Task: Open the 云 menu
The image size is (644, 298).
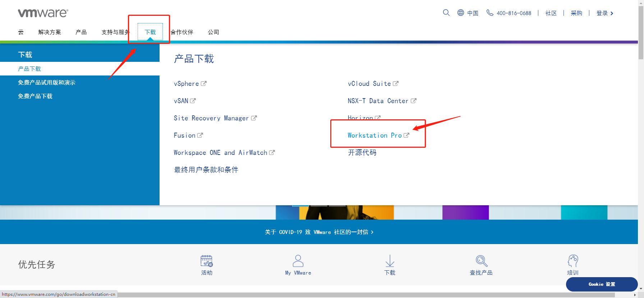Action: pyautogui.click(x=21, y=32)
